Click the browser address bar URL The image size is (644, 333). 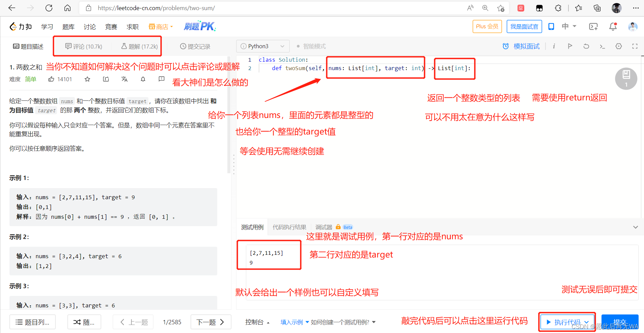(156, 8)
